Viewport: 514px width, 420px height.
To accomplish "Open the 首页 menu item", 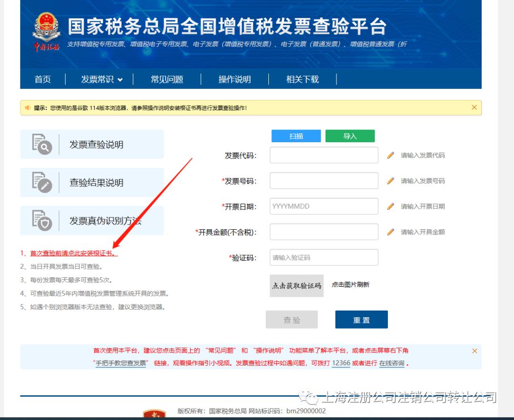I will [x=42, y=79].
